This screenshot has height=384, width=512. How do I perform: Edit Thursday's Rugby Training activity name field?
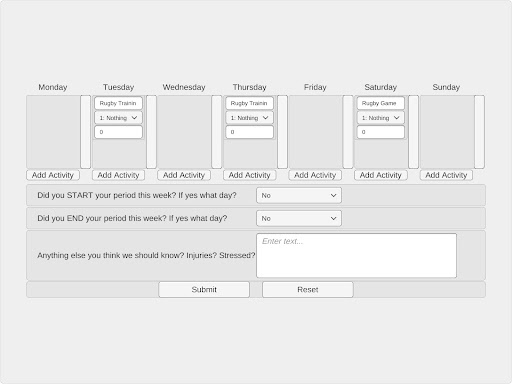click(x=249, y=103)
